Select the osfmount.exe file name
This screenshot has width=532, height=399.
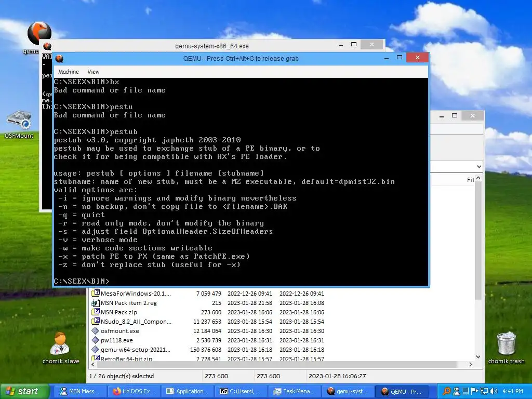120,331
